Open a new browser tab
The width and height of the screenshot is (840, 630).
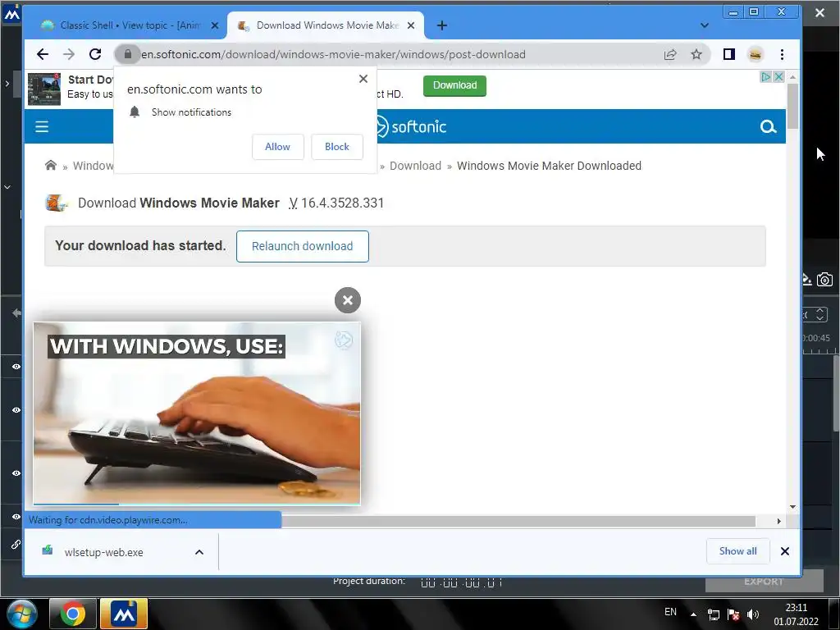tap(442, 25)
